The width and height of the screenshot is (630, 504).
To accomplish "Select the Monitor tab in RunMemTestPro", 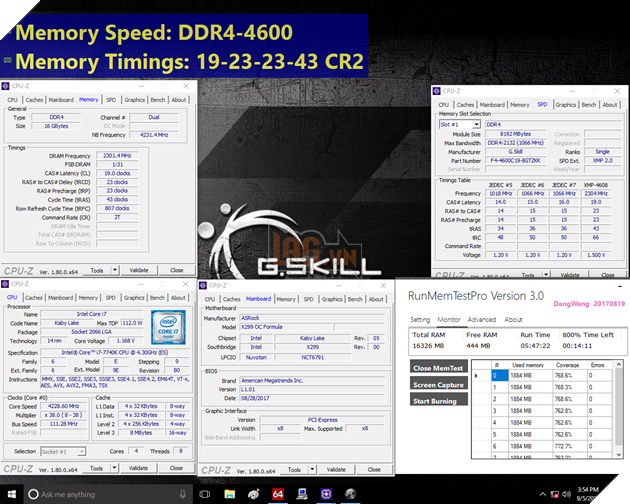I will [x=449, y=320].
